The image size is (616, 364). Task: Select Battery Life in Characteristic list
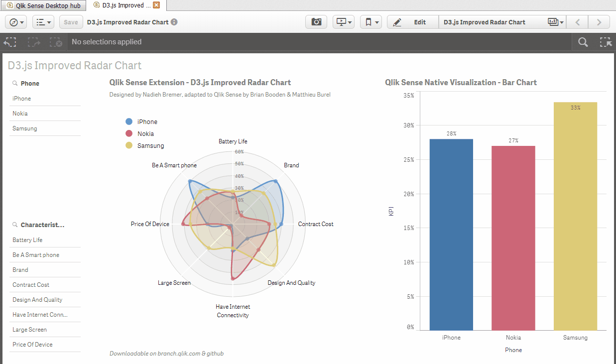tap(45, 240)
